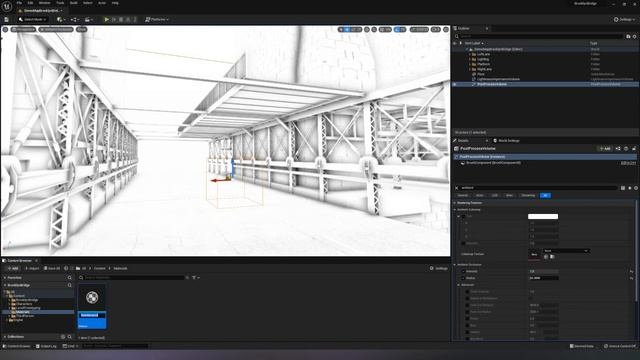This screenshot has height=360, width=640.
Task: Open the viewport options hamburger menu
Action: 5,29
